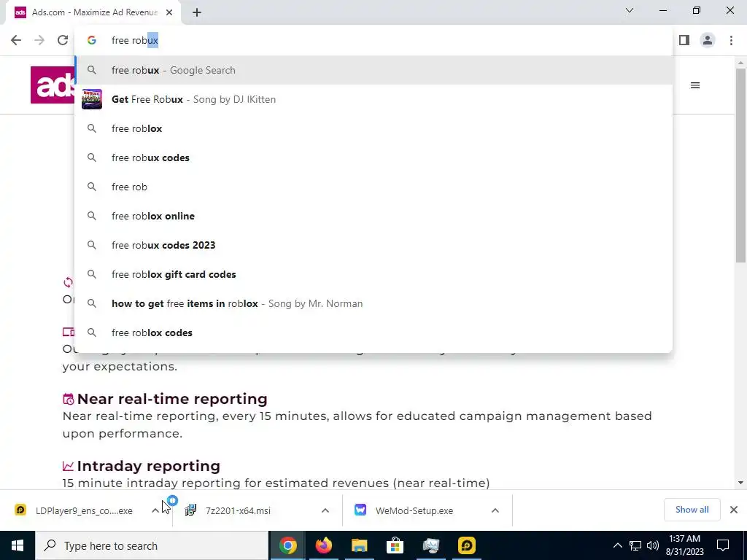
Task: Select 'free roblox gift card codes' suggestion
Action: click(374, 274)
